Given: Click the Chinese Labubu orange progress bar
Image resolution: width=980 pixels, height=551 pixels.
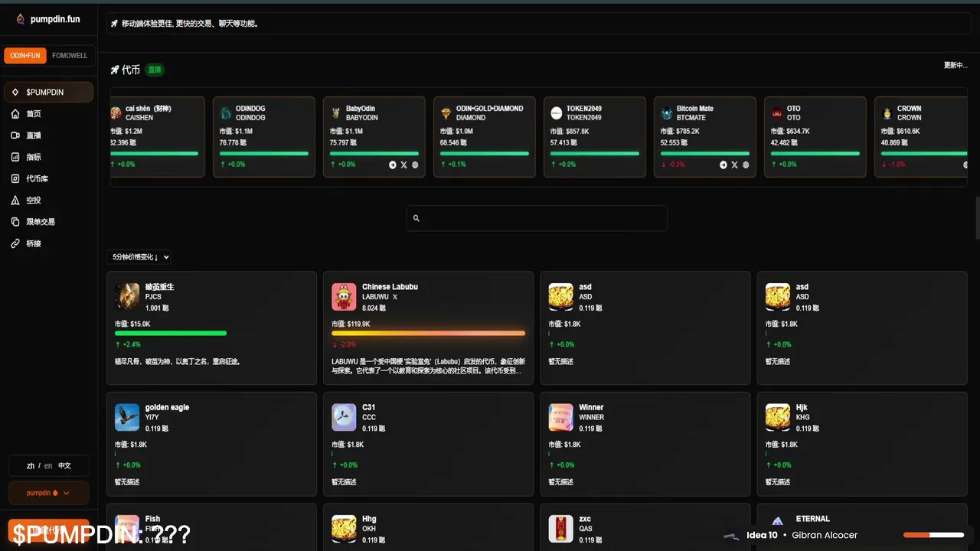Looking at the screenshot, I should [x=428, y=333].
